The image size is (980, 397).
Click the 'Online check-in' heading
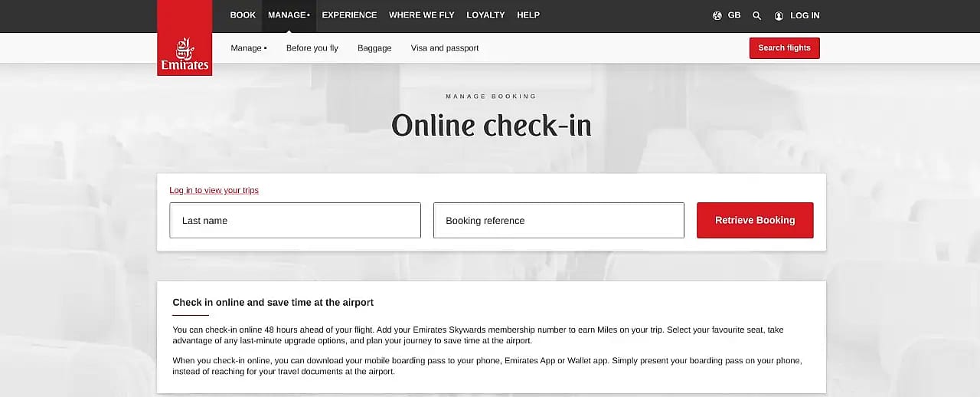tap(492, 125)
